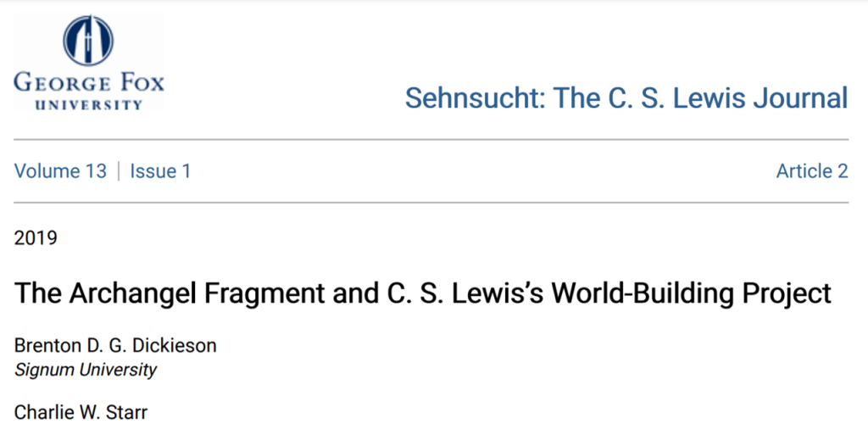The height and width of the screenshot is (424, 868).
Task: Click the Signum University affiliation
Action: pos(86,370)
